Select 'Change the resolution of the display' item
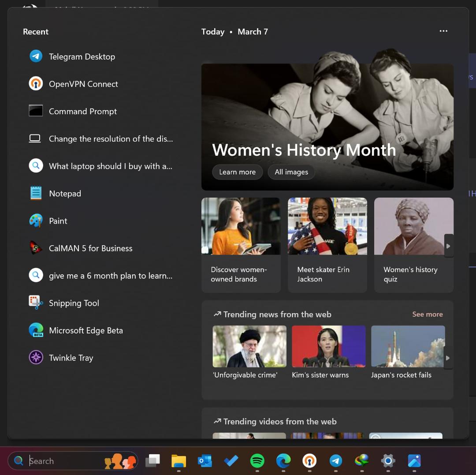 coord(101,139)
